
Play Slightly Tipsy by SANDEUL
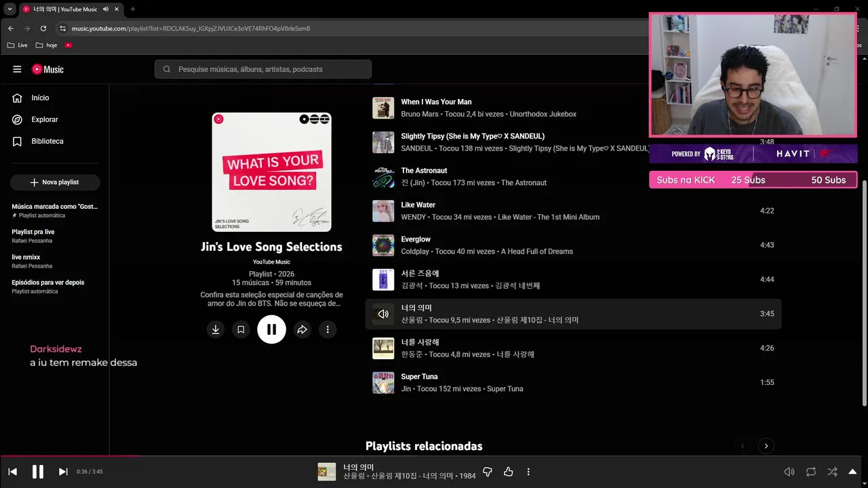(x=473, y=136)
